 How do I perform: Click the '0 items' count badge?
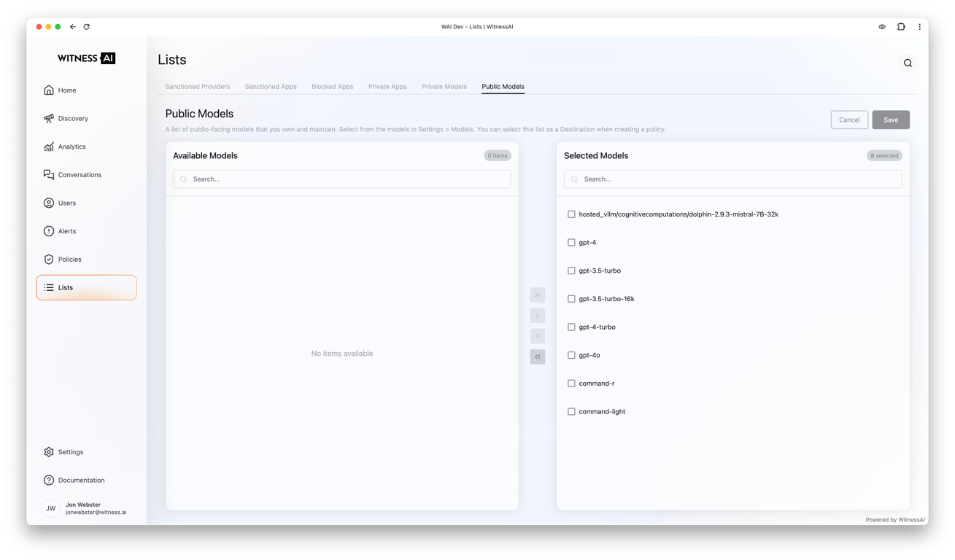pyautogui.click(x=498, y=156)
